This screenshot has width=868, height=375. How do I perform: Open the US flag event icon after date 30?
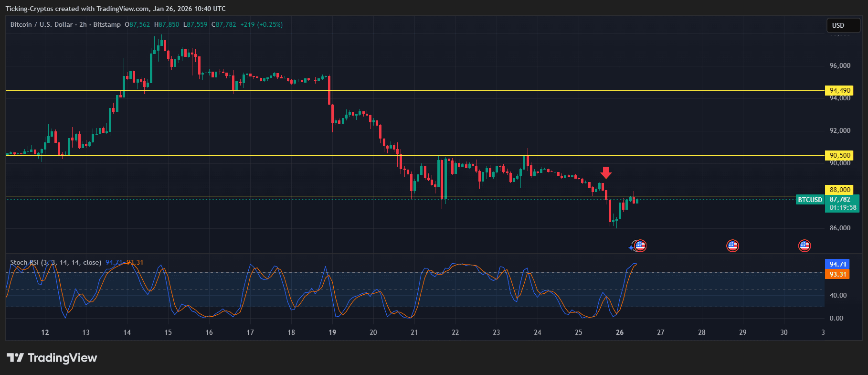coord(804,246)
